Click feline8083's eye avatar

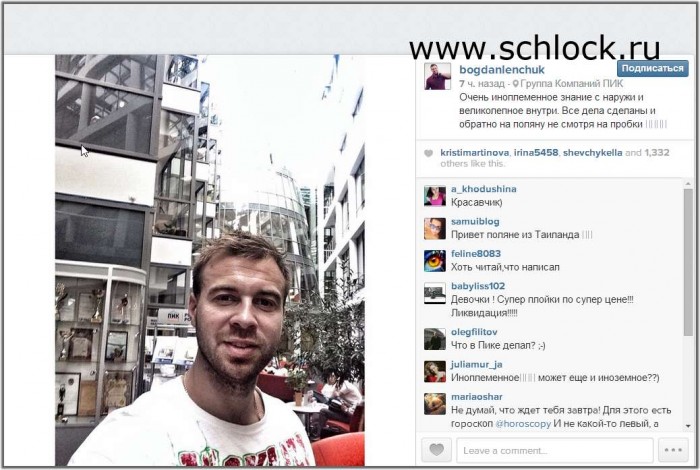point(434,261)
